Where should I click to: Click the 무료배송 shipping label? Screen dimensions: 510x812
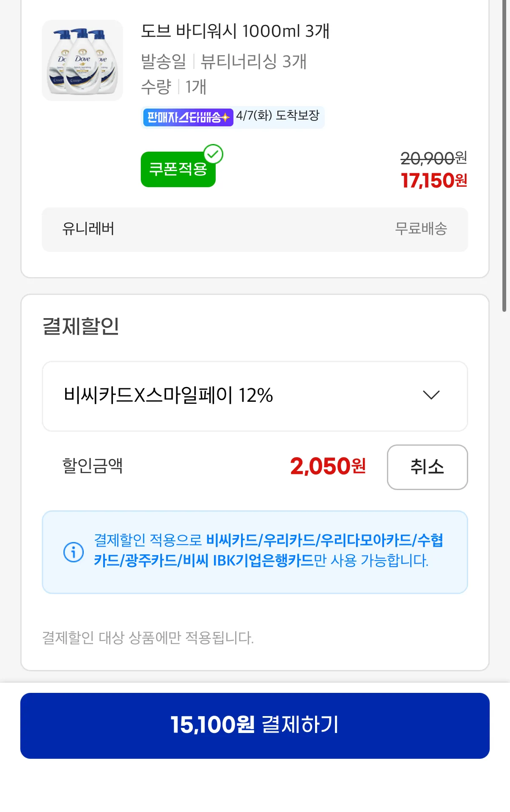pyautogui.click(x=421, y=229)
